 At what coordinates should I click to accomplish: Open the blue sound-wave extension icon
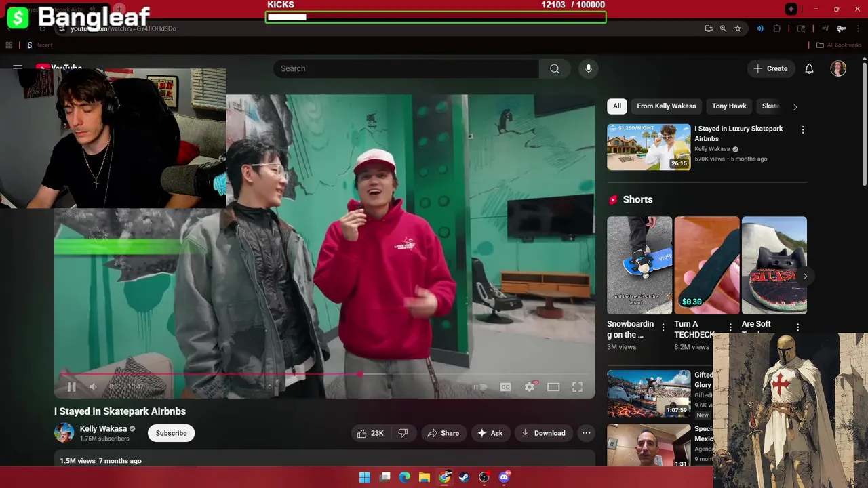coord(760,28)
